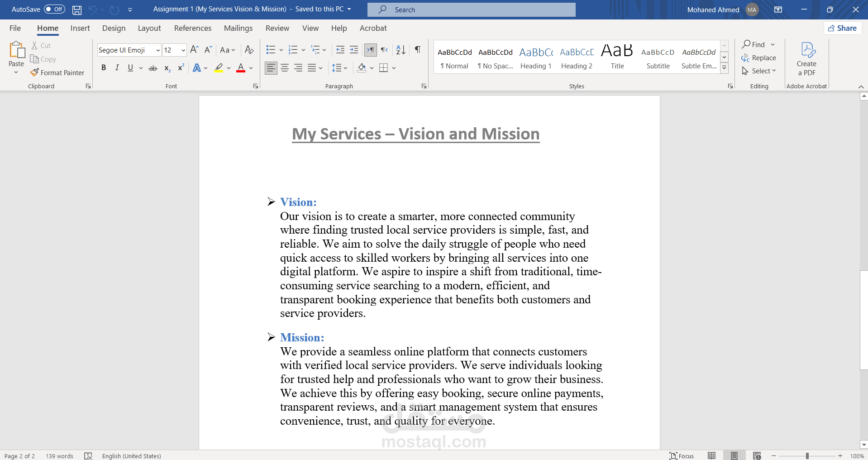The height and width of the screenshot is (460, 868).
Task: Click the Zoom In plus icon
Action: tap(840, 456)
